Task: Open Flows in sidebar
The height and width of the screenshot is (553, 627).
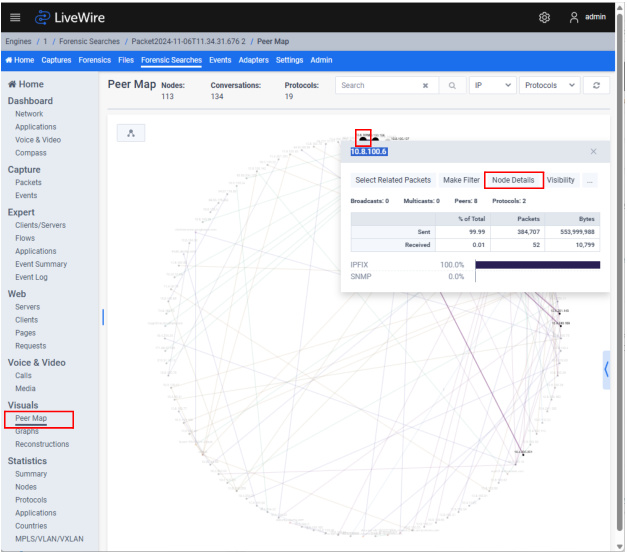Action: pos(25,238)
